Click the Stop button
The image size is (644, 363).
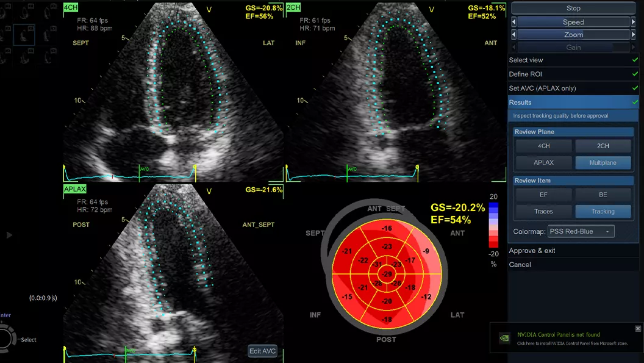click(x=573, y=8)
